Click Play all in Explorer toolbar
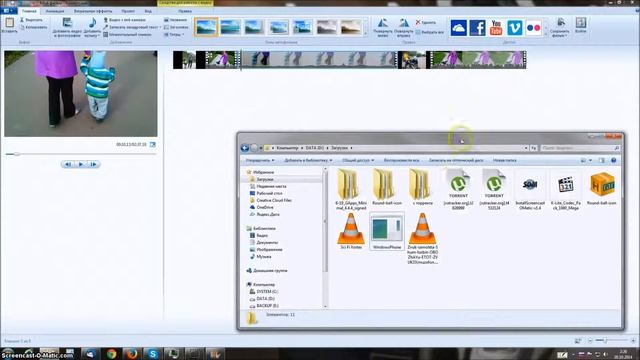640x360 pixels. (402, 160)
